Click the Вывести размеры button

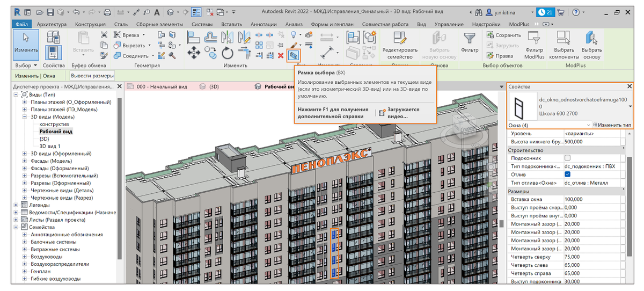(x=92, y=76)
